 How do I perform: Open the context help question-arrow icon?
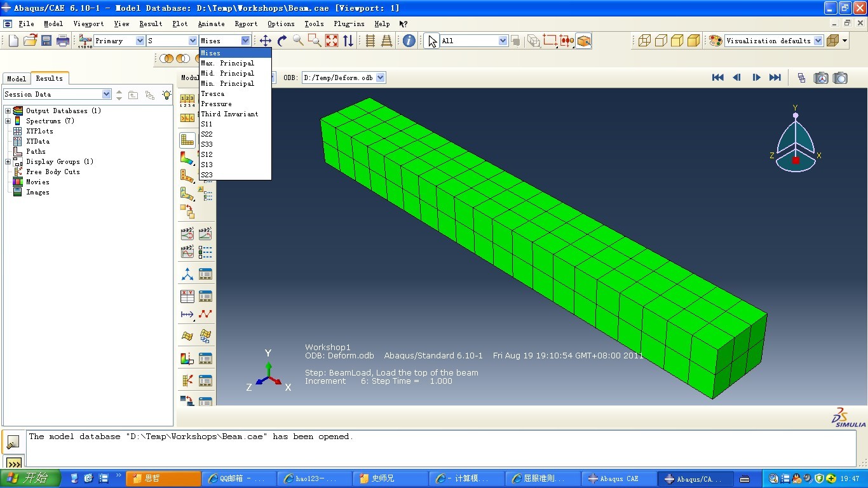[403, 24]
